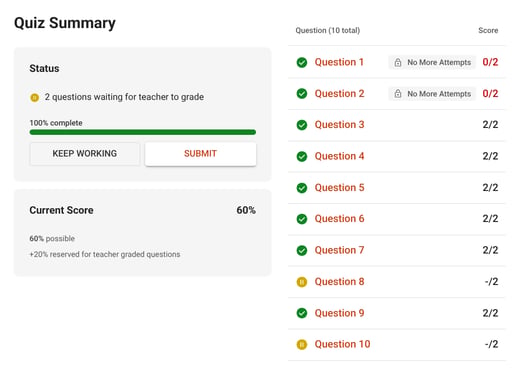Click the SUBMIT button
This screenshot has width=523, height=380.
coord(200,154)
